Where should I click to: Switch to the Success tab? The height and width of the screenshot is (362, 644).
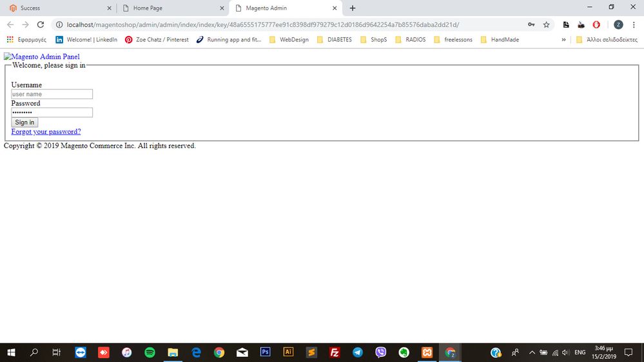coord(31,8)
